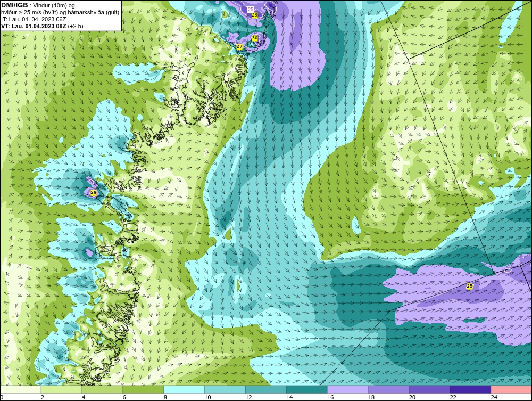Pick the pink above-24 m/s swatch
Viewport: 532px width, 401px height.
click(x=511, y=389)
